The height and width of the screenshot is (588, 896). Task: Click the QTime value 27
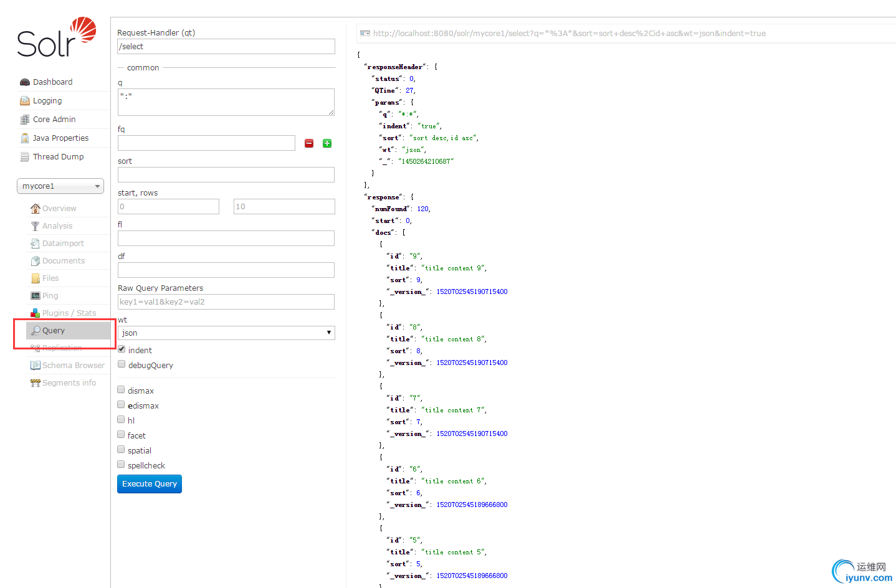pyautogui.click(x=409, y=91)
